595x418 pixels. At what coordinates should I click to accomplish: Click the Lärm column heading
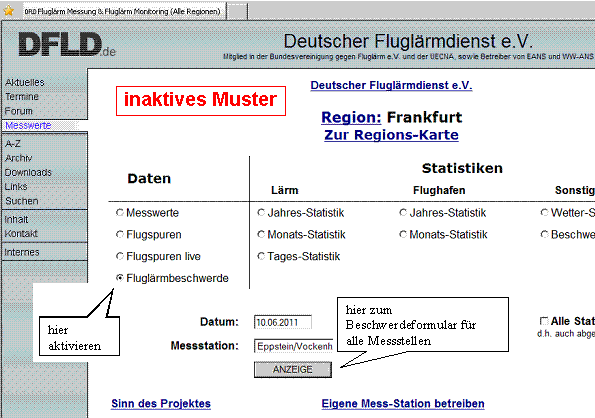coord(285,190)
